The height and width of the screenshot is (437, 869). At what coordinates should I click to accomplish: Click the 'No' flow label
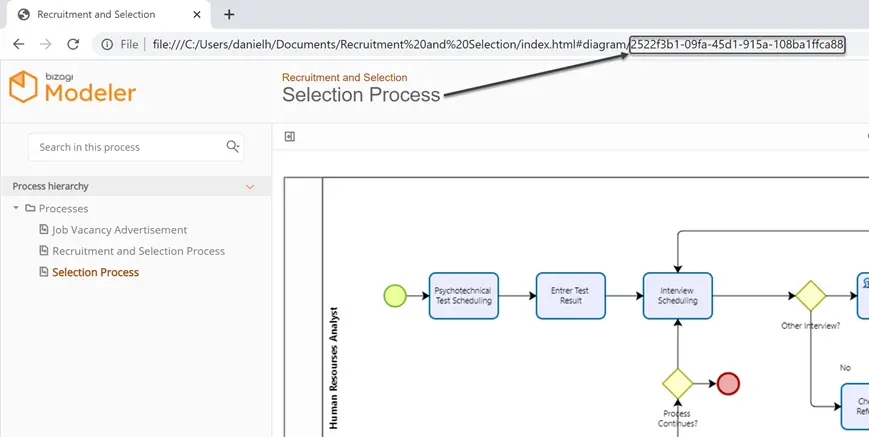tap(845, 368)
